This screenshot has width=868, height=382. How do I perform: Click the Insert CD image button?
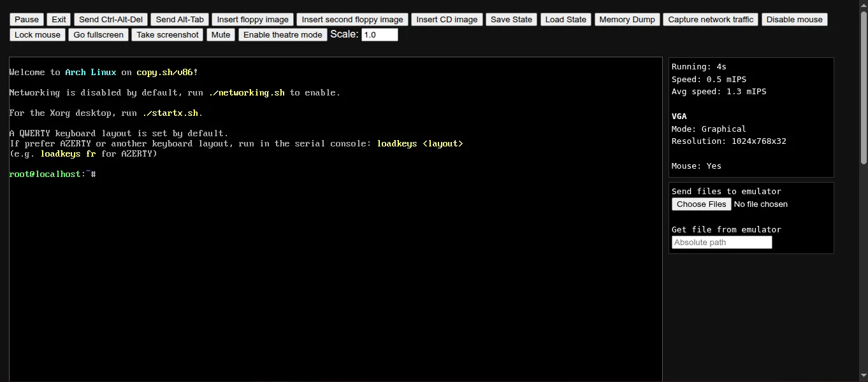point(447,20)
